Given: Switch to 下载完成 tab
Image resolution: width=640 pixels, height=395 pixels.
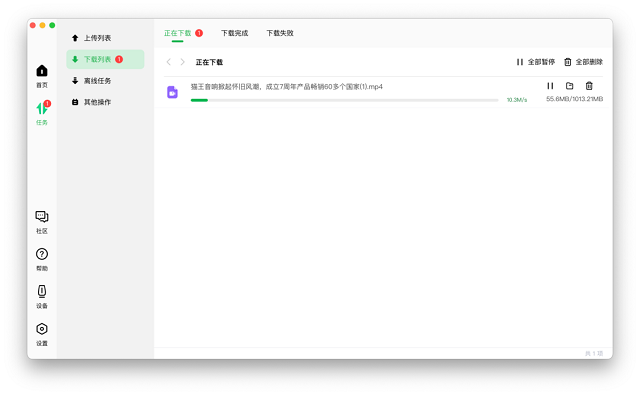Looking at the screenshot, I should pos(235,33).
